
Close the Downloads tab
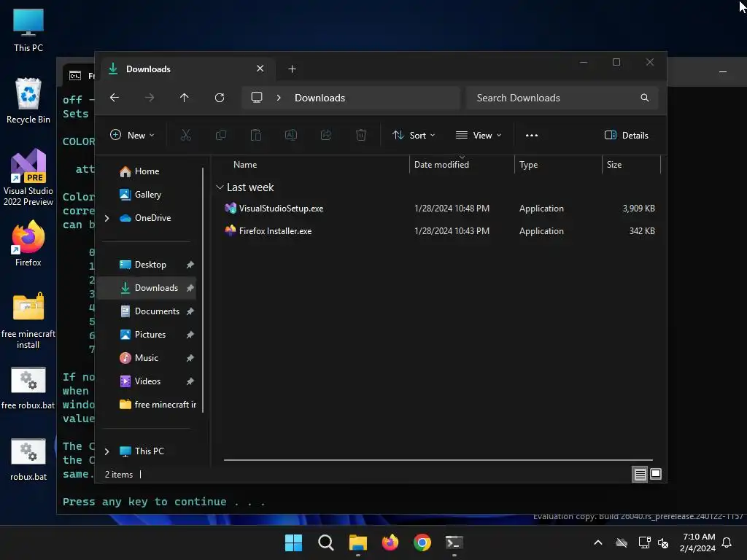260,69
